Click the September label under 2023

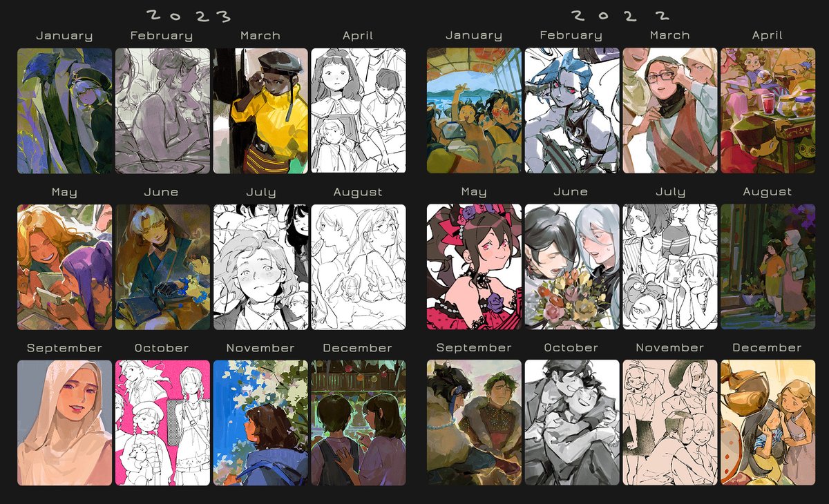point(64,349)
